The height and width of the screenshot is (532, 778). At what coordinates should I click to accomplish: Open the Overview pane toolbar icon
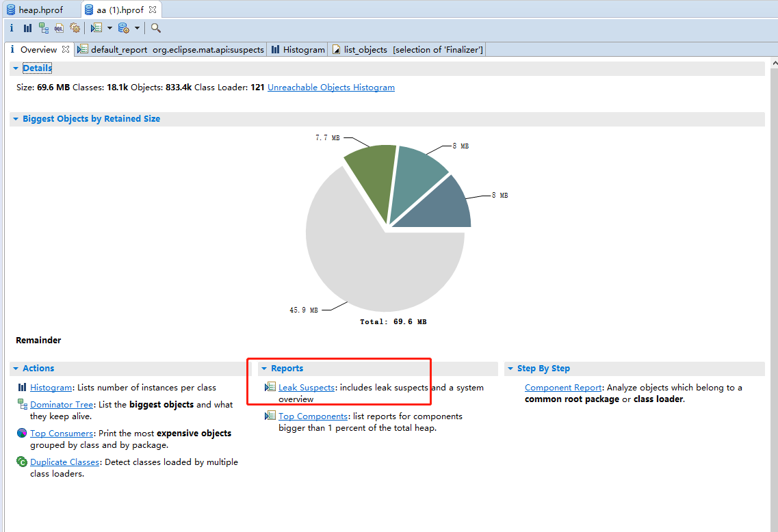pyautogui.click(x=12, y=28)
